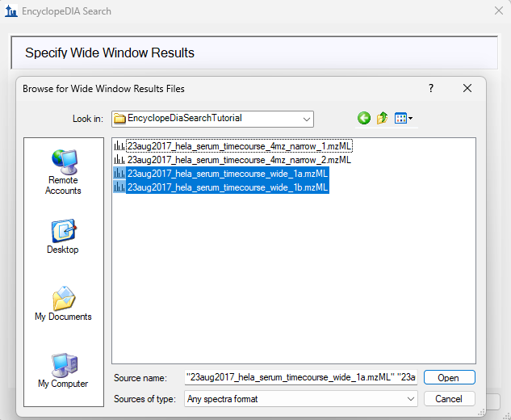Go to Desktop in the places sidebar

point(63,237)
